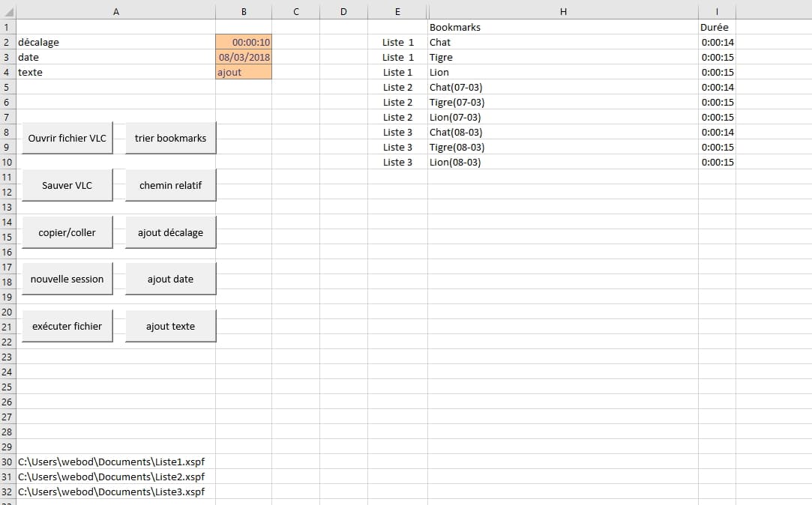Screen dimensions: 812x505
Task: Click the Liste2.xspf file path cell
Action: [111, 477]
